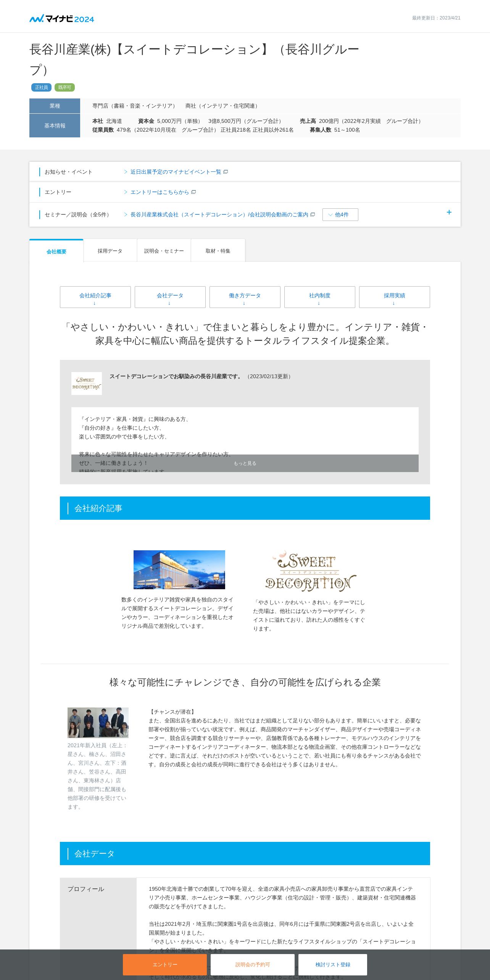Jump to 採用実績 section
The width and height of the screenshot is (490, 980).
(394, 297)
